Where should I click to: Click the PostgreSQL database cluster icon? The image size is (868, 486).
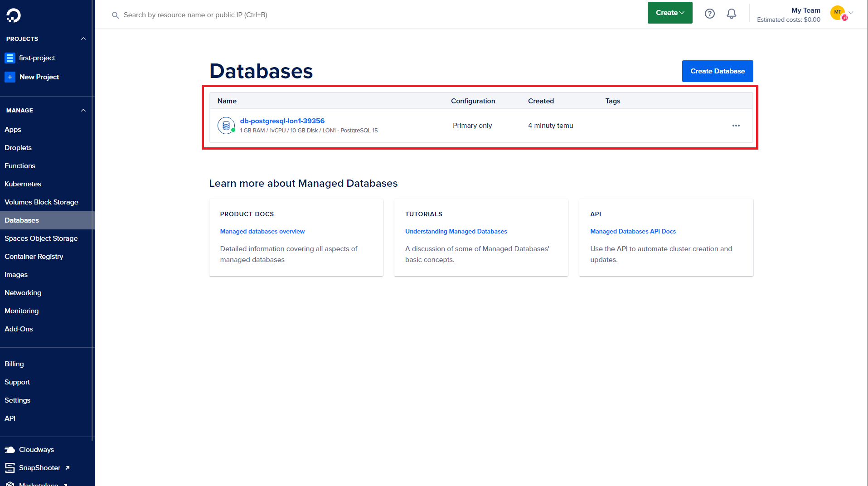[x=226, y=126]
